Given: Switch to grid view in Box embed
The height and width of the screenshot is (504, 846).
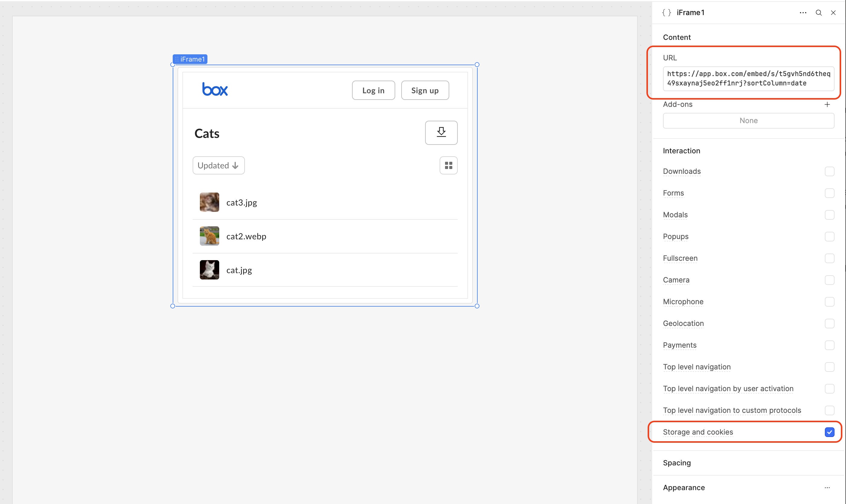Looking at the screenshot, I should [448, 165].
